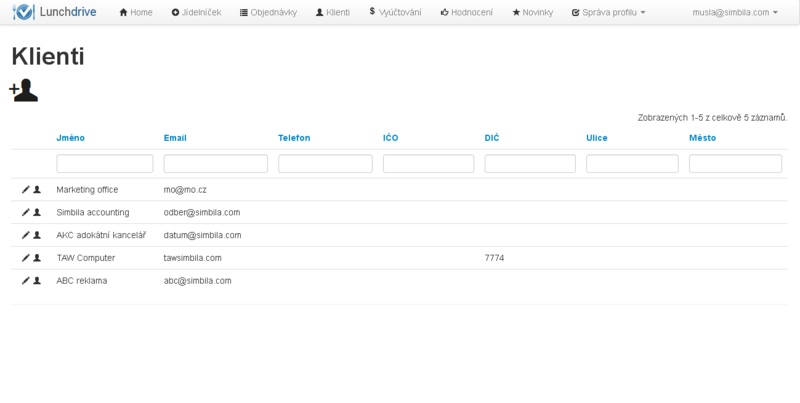Screen dimensions: 800x403
Task: Click user icon for AKC advokátní kancelář
Action: tap(37, 235)
